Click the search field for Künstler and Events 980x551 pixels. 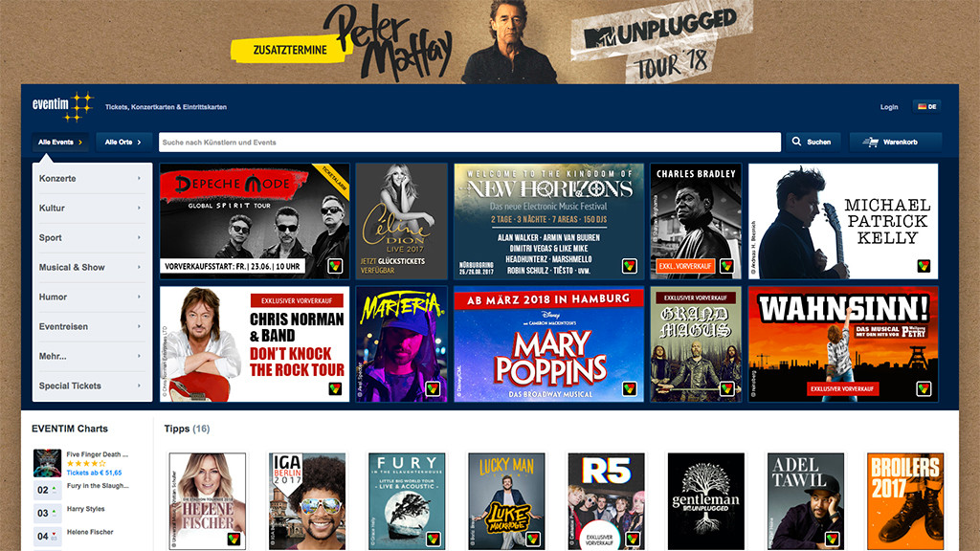[x=469, y=142]
